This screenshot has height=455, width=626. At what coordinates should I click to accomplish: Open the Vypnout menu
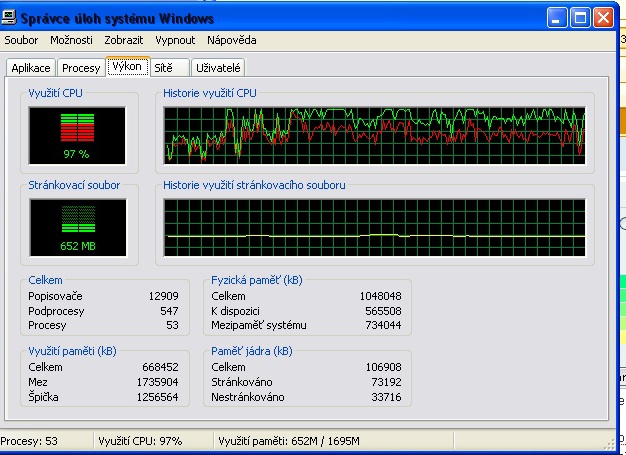tap(175, 40)
